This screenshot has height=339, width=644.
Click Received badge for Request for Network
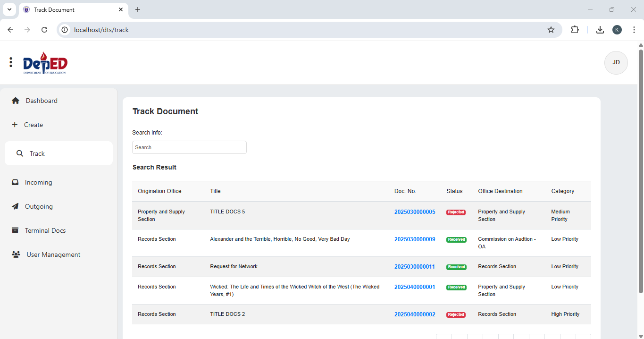coord(456,267)
